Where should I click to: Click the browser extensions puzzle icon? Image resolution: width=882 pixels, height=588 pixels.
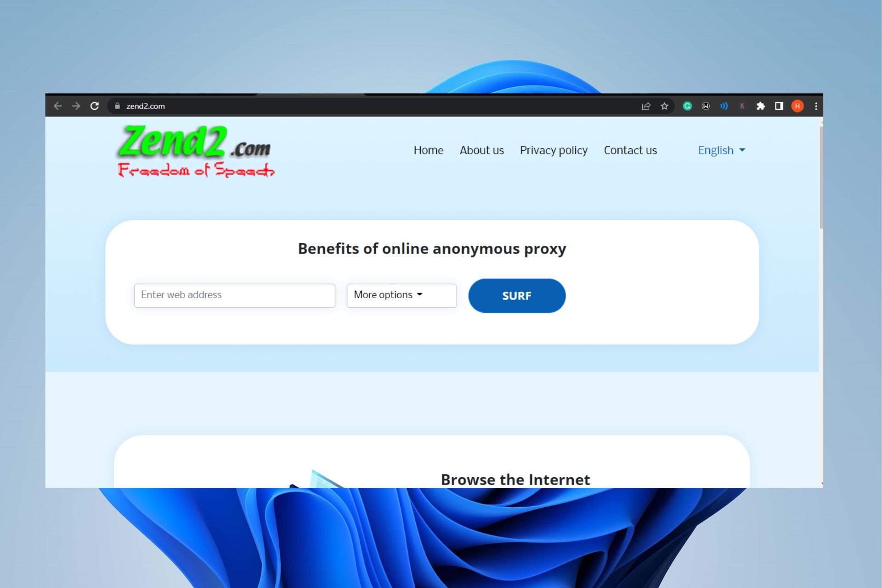coord(761,106)
